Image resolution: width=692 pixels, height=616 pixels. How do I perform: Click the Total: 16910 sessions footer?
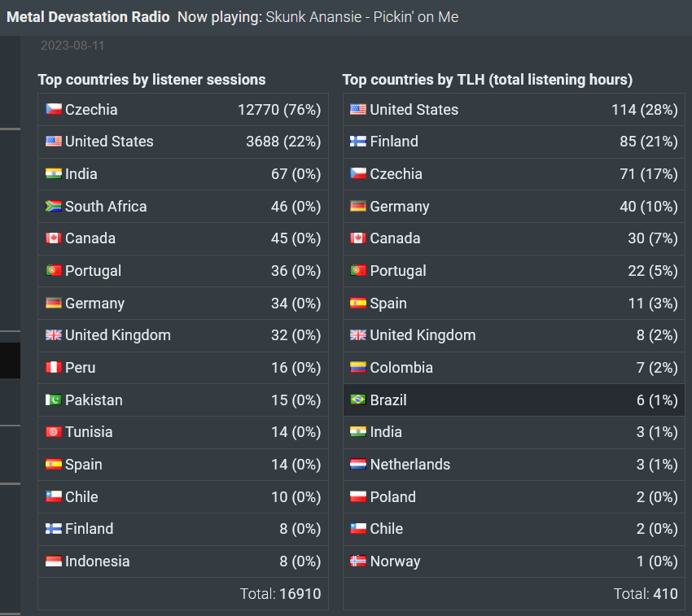[x=280, y=594]
